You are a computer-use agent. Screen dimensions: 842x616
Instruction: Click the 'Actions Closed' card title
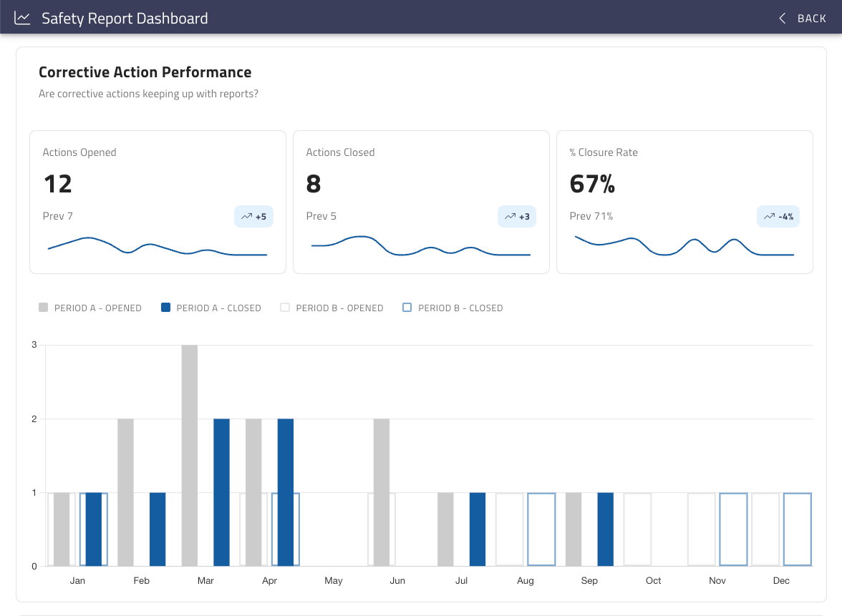click(341, 152)
